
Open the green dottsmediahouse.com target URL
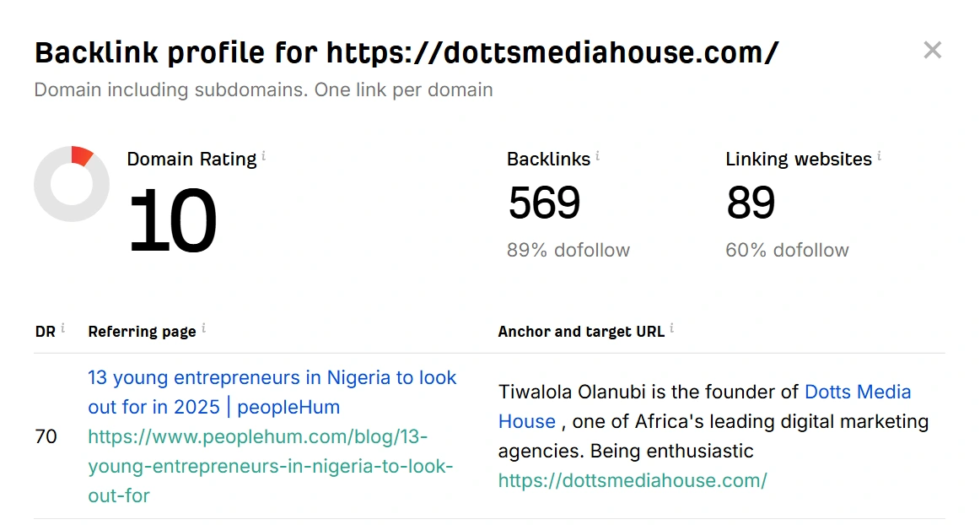(633, 481)
